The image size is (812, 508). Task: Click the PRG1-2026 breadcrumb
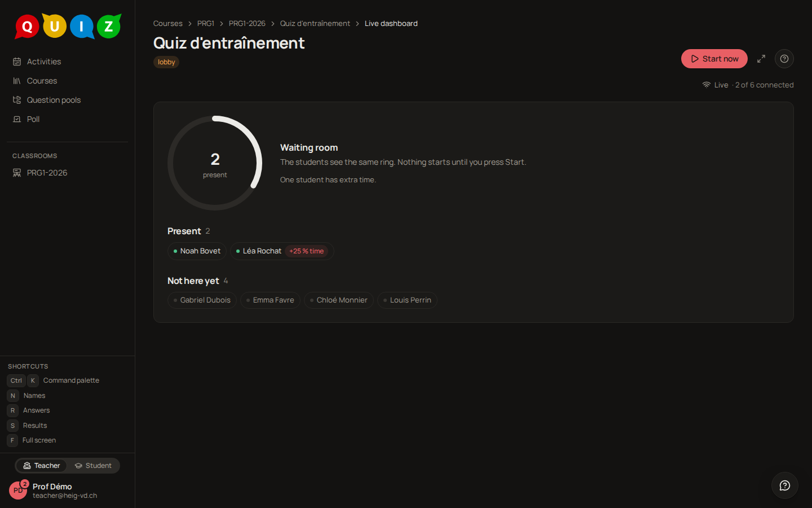coord(247,23)
